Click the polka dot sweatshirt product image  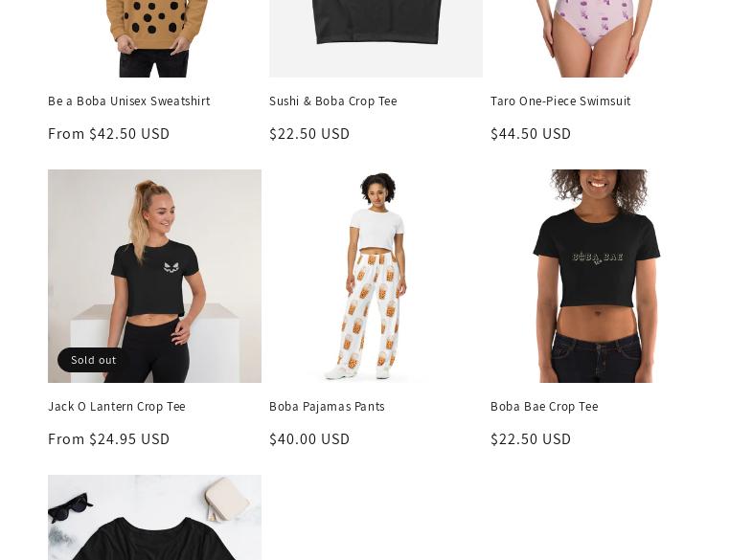(154, 38)
